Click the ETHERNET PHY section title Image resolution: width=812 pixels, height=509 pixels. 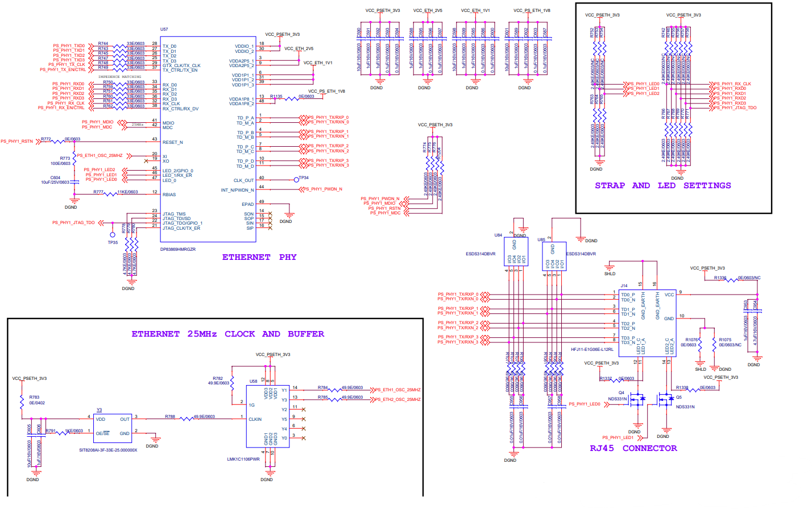click(x=259, y=257)
